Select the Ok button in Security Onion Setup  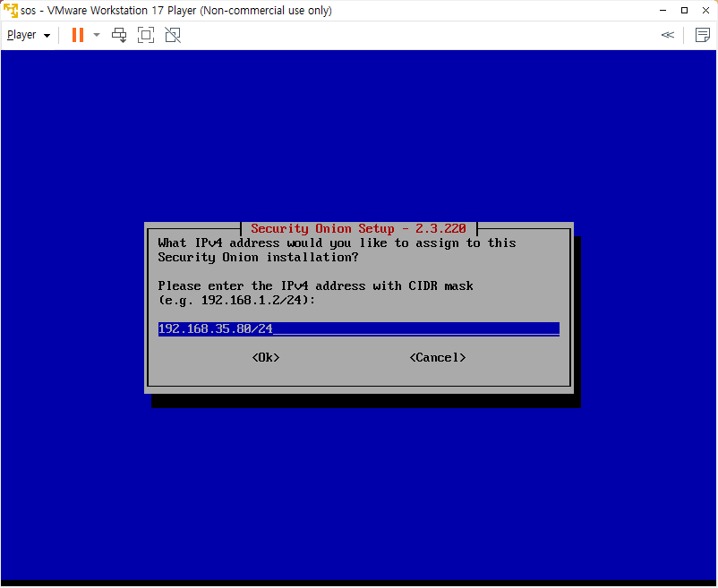[x=266, y=357]
